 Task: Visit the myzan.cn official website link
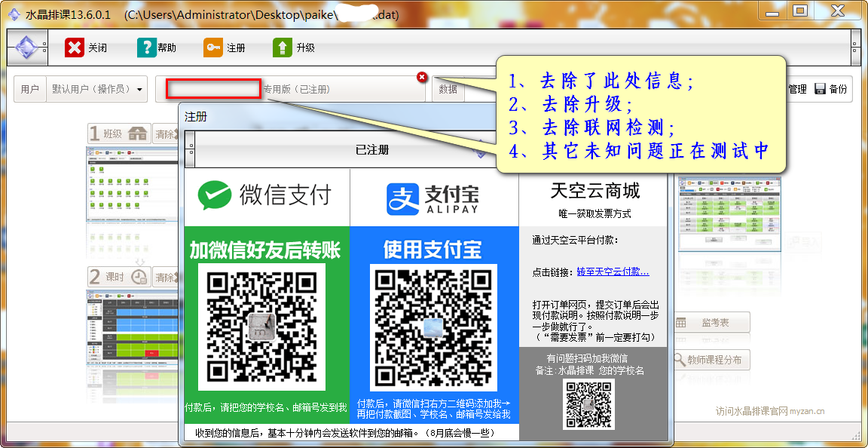click(769, 411)
